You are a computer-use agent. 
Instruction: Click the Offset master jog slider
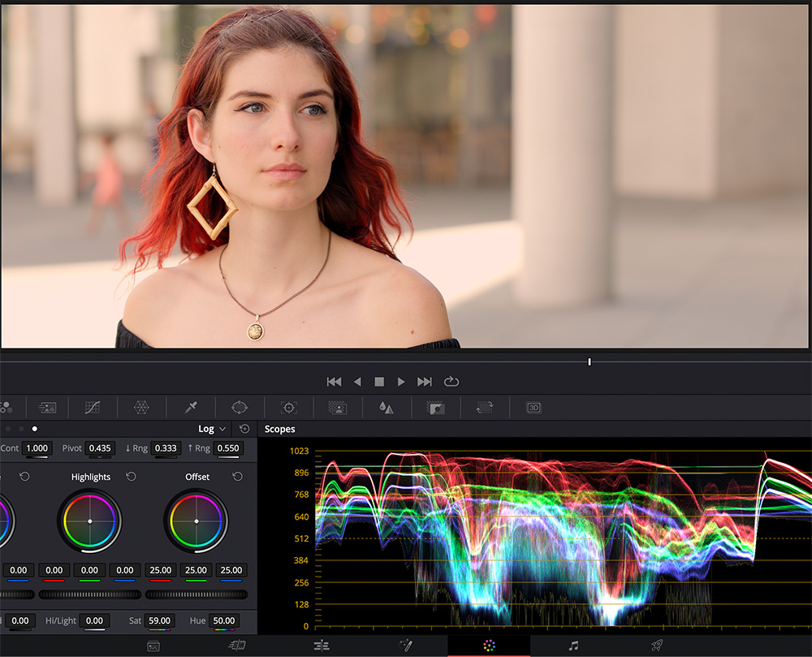click(197, 594)
